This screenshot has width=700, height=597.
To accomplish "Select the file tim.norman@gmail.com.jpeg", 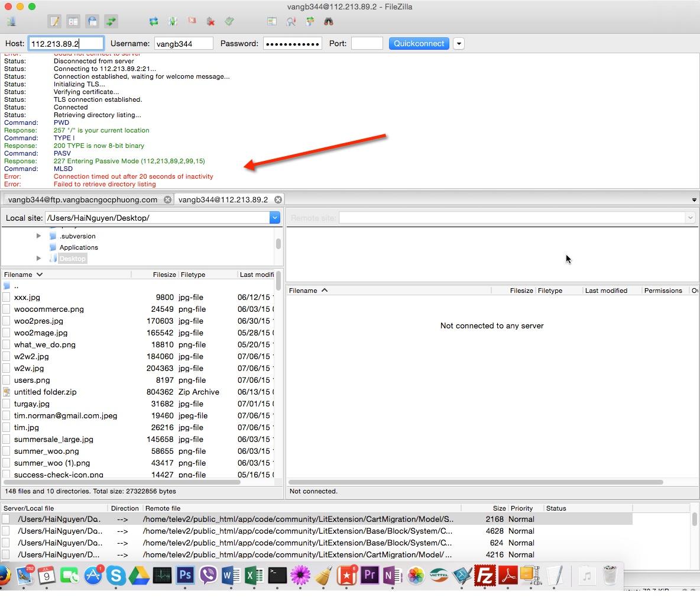I will click(x=138, y=415).
